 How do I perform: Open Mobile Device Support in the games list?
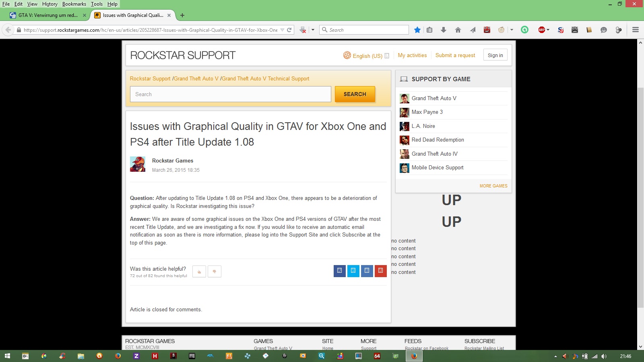point(438,168)
